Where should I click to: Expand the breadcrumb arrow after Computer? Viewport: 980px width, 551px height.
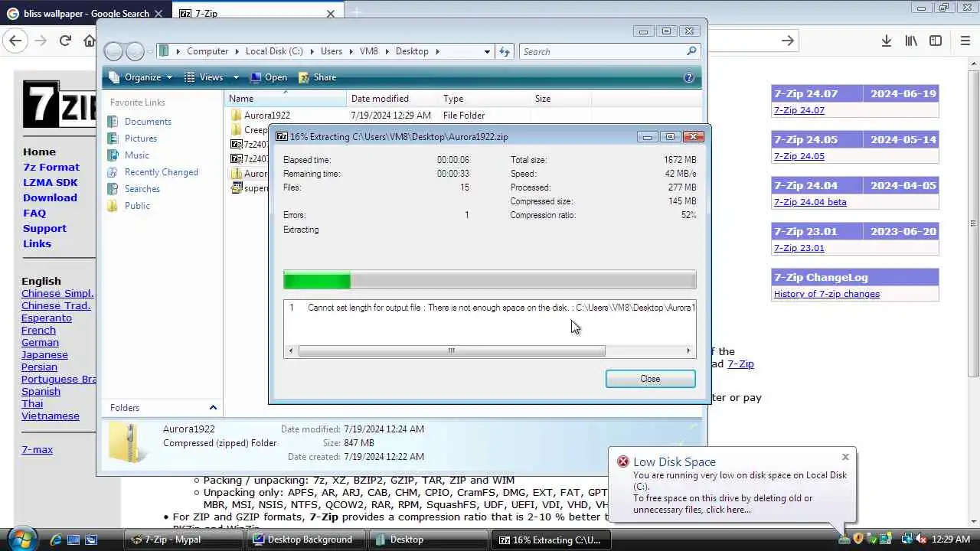237,51
